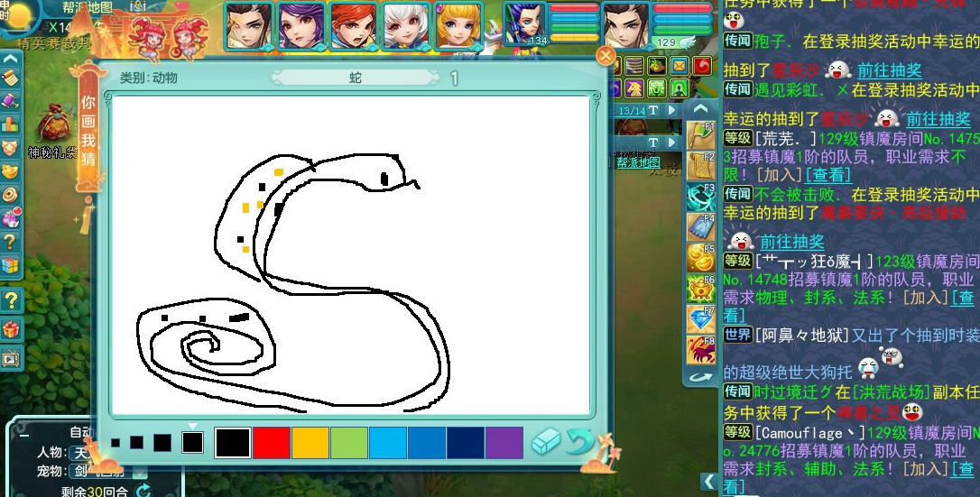Open the scroll quest icon in left sidebar
980x497 pixels.
11,78
